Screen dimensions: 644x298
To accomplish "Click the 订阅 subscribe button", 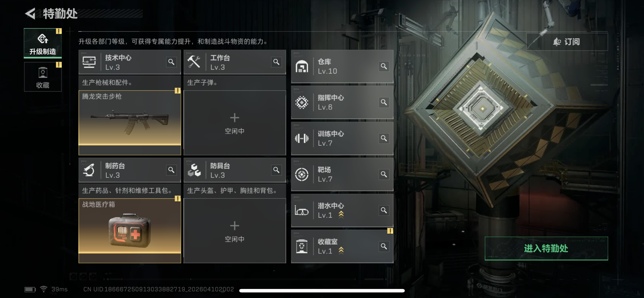I will (567, 42).
